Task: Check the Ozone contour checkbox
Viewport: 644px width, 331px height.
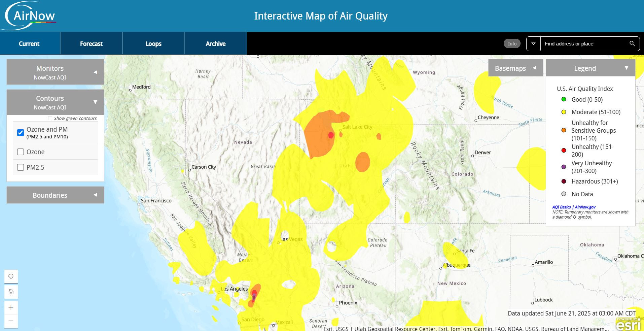Action: click(21, 152)
